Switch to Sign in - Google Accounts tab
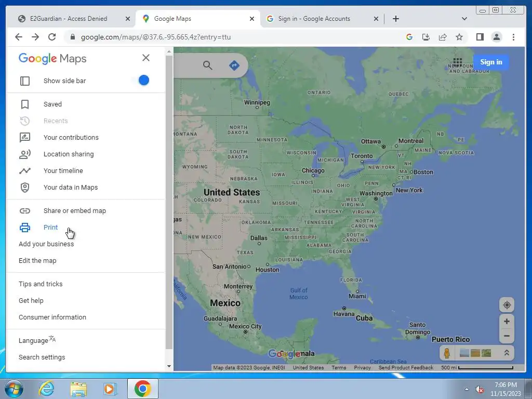Screen dimensions: 532x399 (x=314, y=19)
